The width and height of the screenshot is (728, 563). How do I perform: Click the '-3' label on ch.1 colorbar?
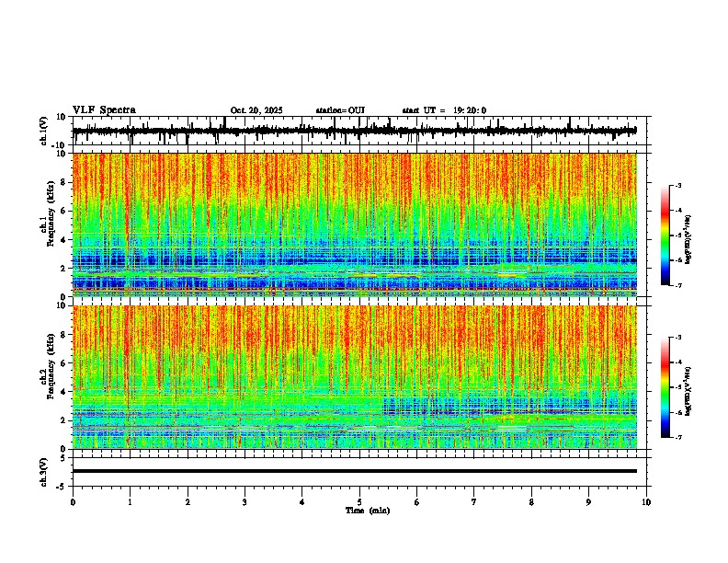[x=678, y=185]
